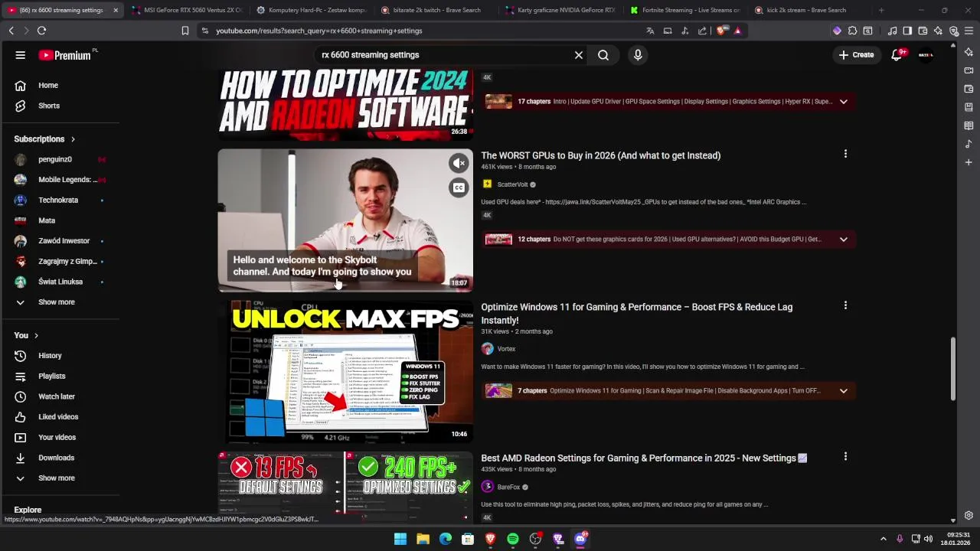Reload the current page
This screenshot has width=980, height=551.
[41, 31]
